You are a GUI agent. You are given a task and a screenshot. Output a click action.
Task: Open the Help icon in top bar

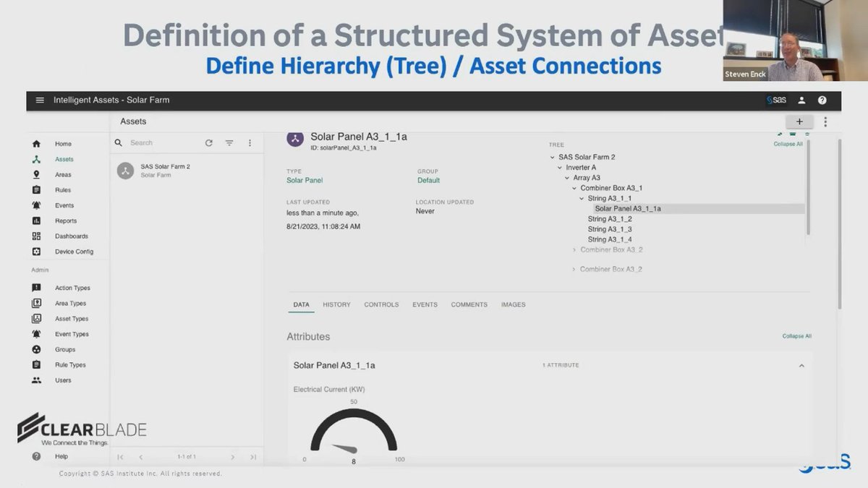coord(822,100)
